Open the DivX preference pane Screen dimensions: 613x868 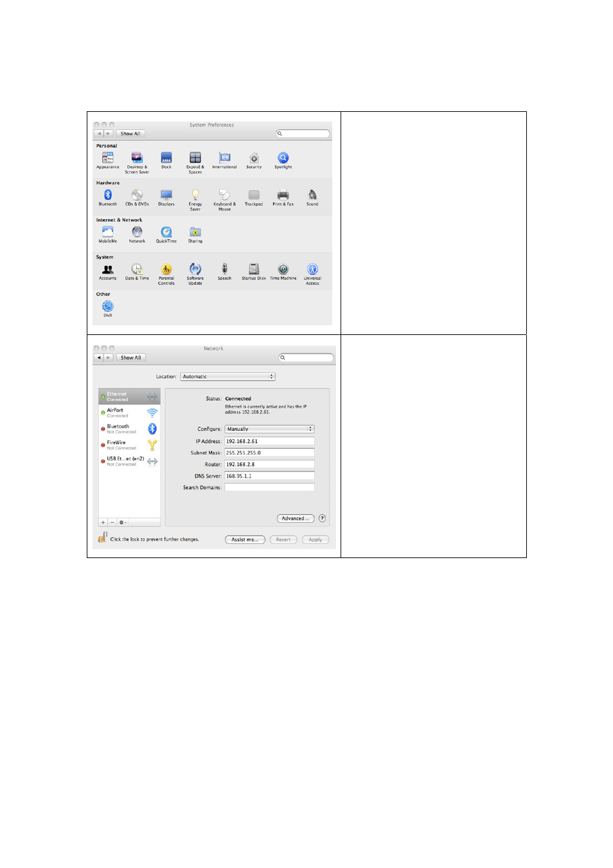pyautogui.click(x=108, y=306)
